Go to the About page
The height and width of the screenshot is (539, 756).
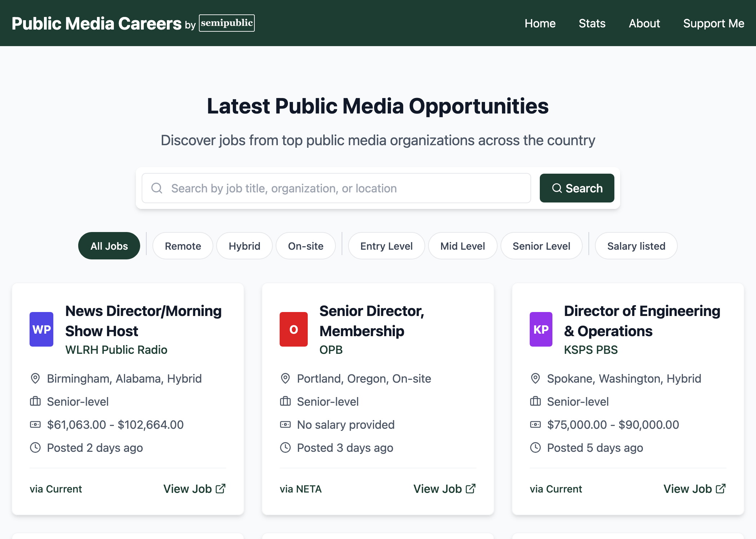click(644, 23)
